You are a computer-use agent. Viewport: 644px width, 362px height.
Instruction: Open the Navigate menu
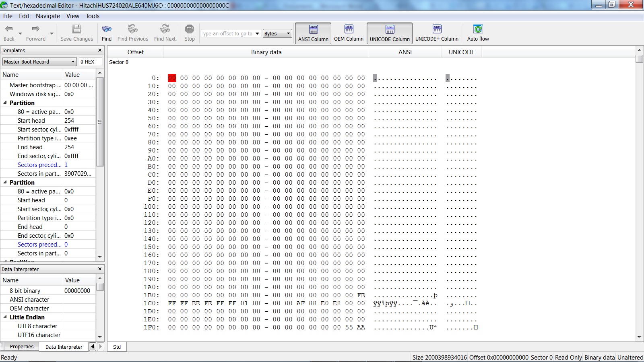pos(48,16)
